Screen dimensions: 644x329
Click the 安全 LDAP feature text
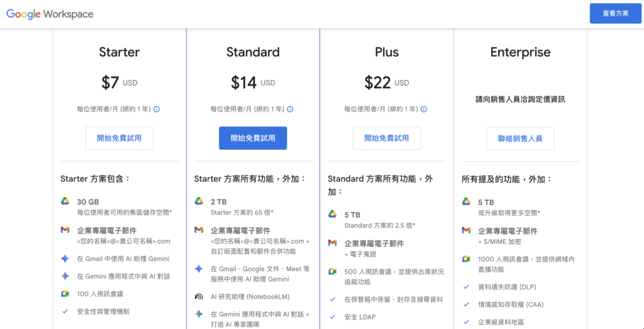[x=360, y=317]
